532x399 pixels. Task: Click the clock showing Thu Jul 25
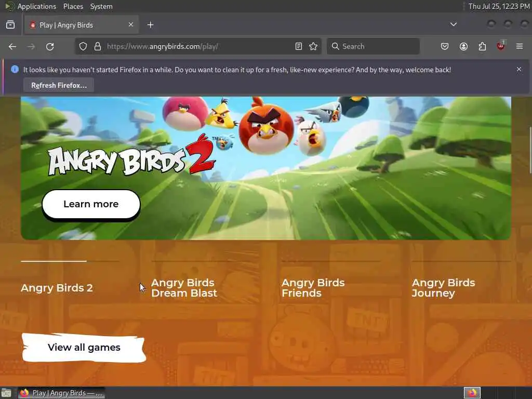point(499,6)
